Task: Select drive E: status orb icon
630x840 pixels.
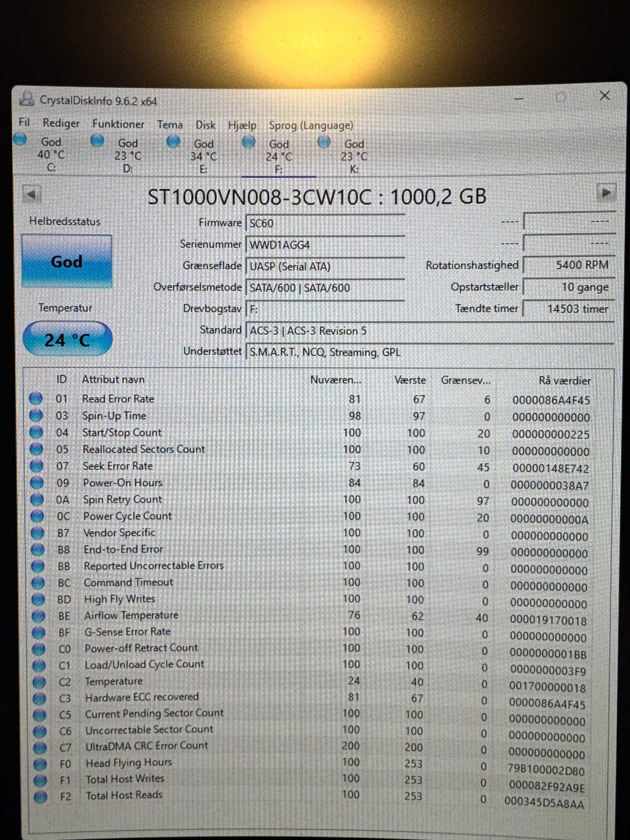Action: click(173, 141)
